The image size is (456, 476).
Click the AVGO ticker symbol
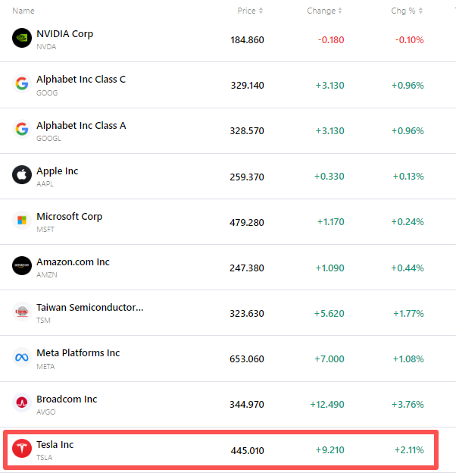46,412
